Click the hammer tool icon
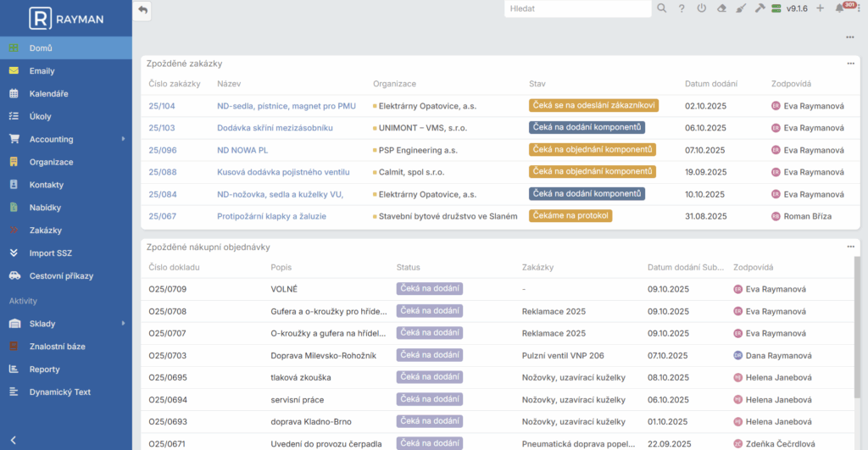The image size is (868, 450). [759, 8]
